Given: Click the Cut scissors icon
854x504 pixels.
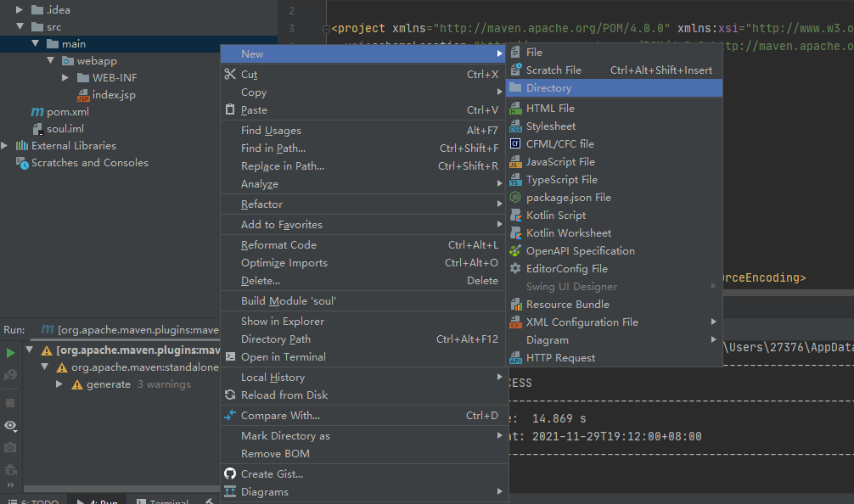Looking at the screenshot, I should (x=230, y=74).
